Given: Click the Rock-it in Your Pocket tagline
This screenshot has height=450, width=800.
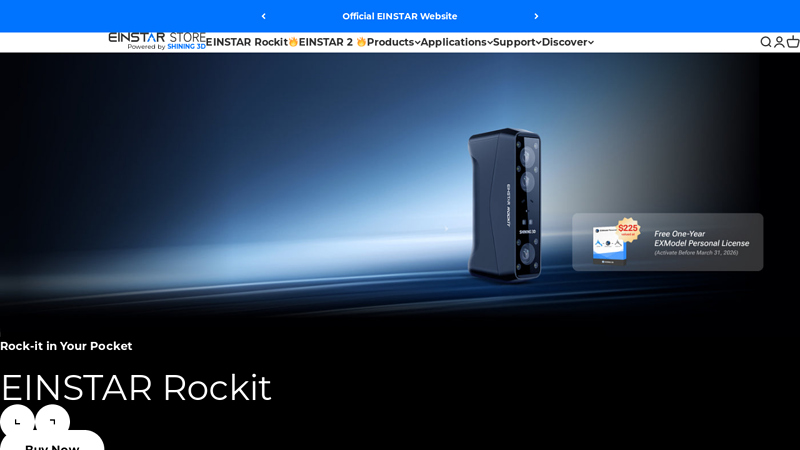Looking at the screenshot, I should (x=66, y=346).
